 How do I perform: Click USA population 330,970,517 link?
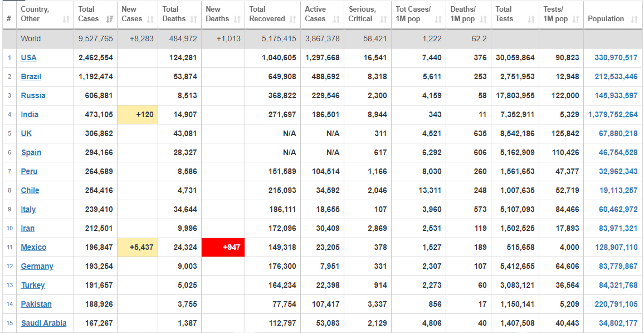pos(616,57)
